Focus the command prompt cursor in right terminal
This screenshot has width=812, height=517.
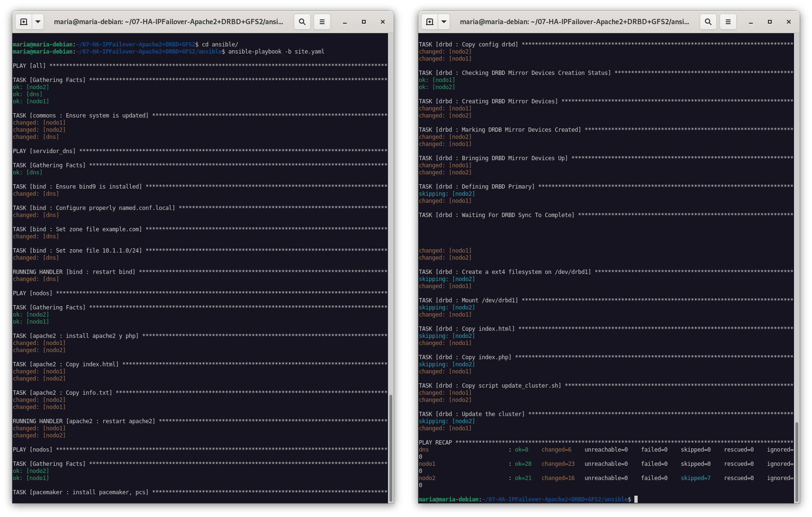coord(636,499)
